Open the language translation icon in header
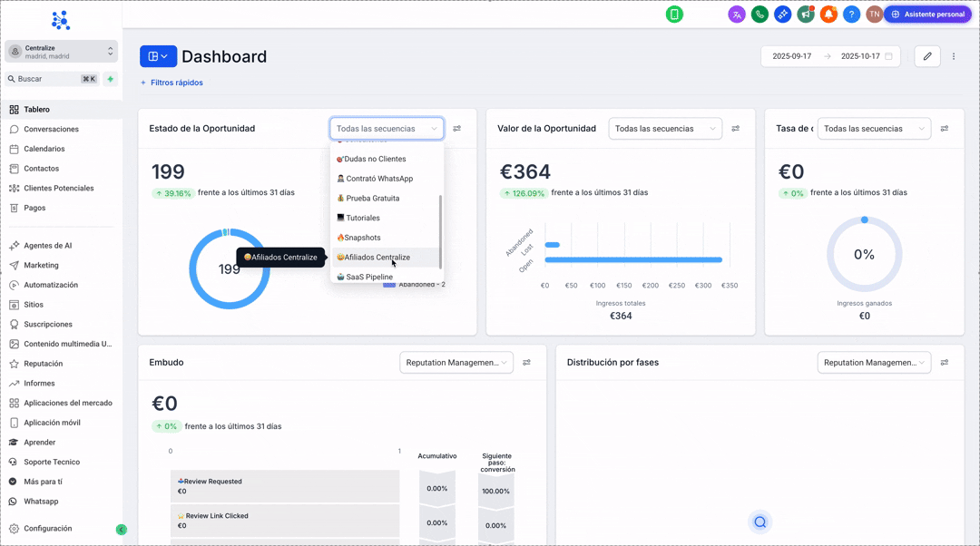 point(737,15)
